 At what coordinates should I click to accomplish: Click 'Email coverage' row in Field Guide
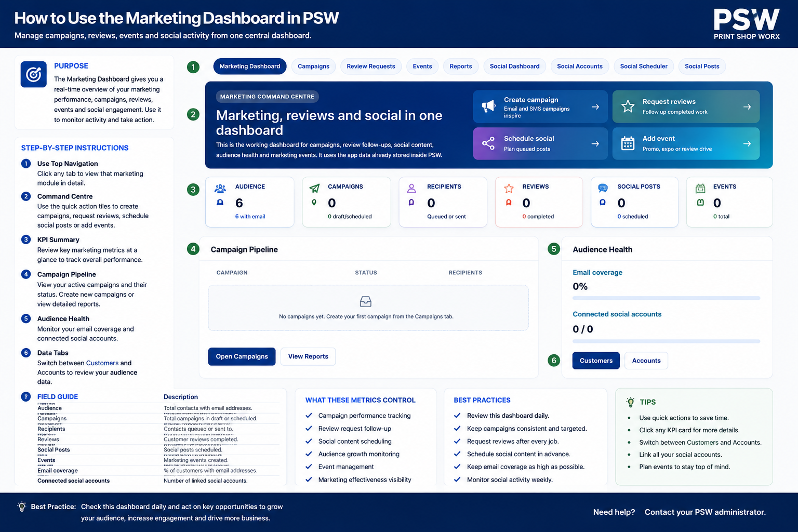pos(158,471)
